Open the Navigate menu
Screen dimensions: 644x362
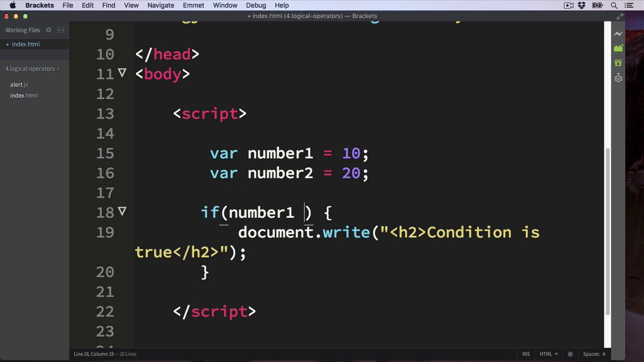(161, 5)
